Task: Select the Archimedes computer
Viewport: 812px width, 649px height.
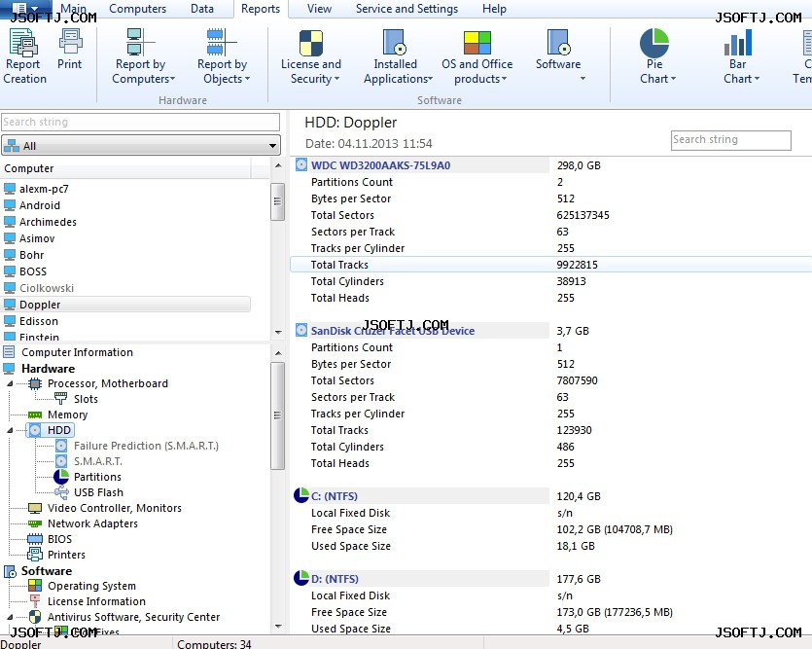Action: click(x=48, y=222)
